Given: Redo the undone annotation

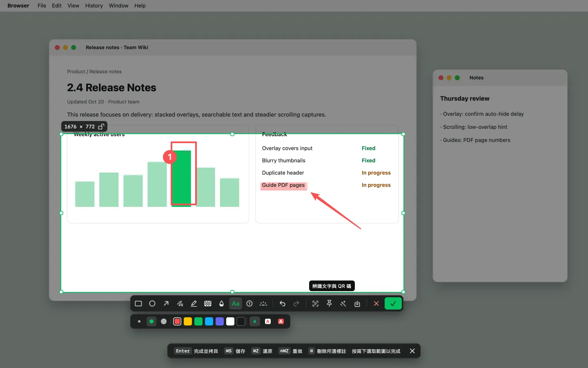Looking at the screenshot, I should (x=296, y=304).
